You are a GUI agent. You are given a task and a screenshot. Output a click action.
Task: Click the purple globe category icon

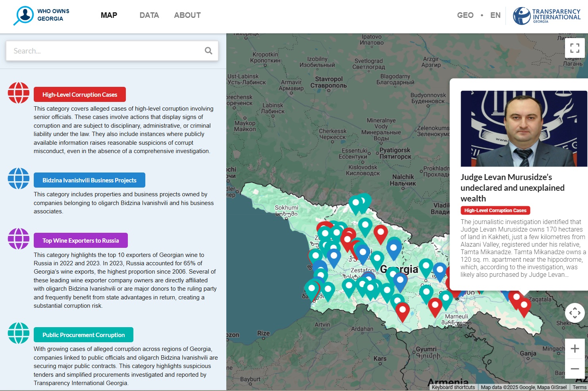(19, 239)
